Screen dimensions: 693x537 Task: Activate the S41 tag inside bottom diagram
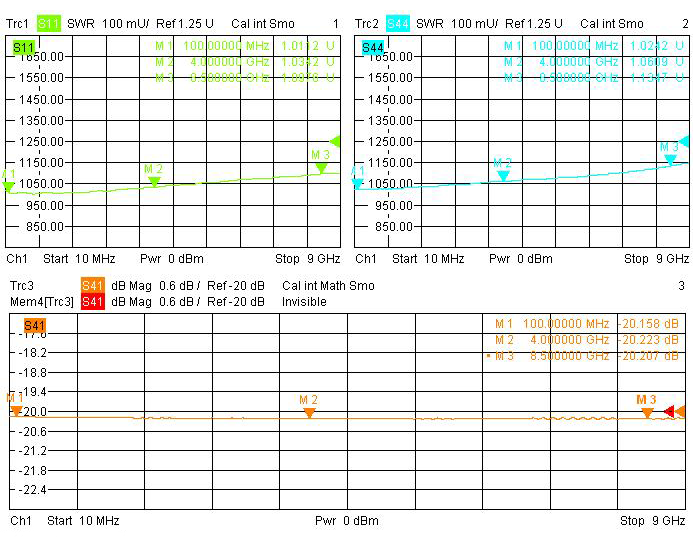pyautogui.click(x=34, y=326)
